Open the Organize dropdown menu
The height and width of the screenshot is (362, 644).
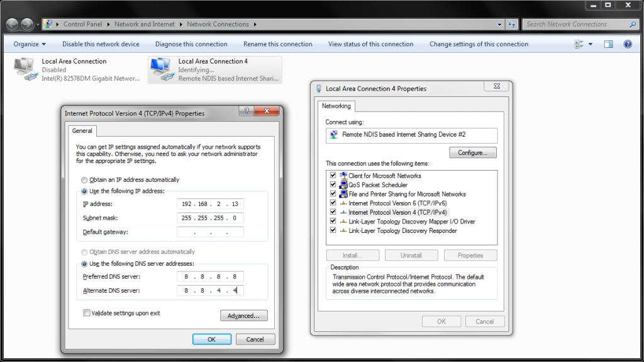[x=30, y=44]
